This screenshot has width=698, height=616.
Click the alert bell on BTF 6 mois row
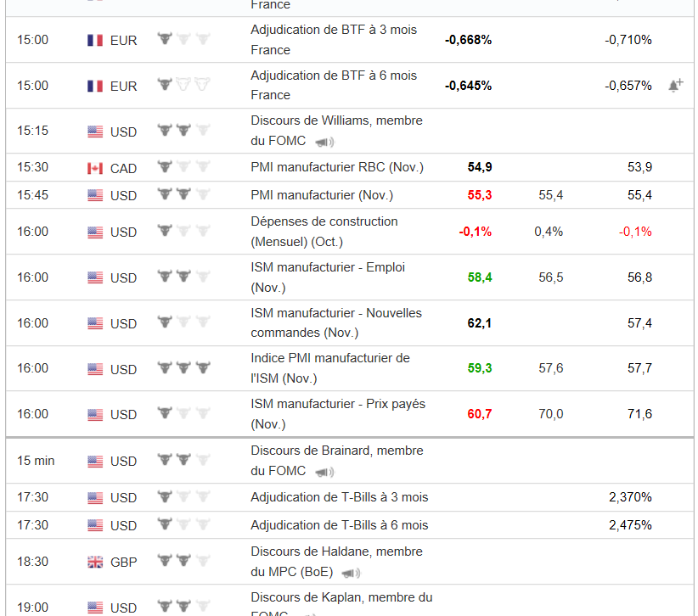pos(676,85)
